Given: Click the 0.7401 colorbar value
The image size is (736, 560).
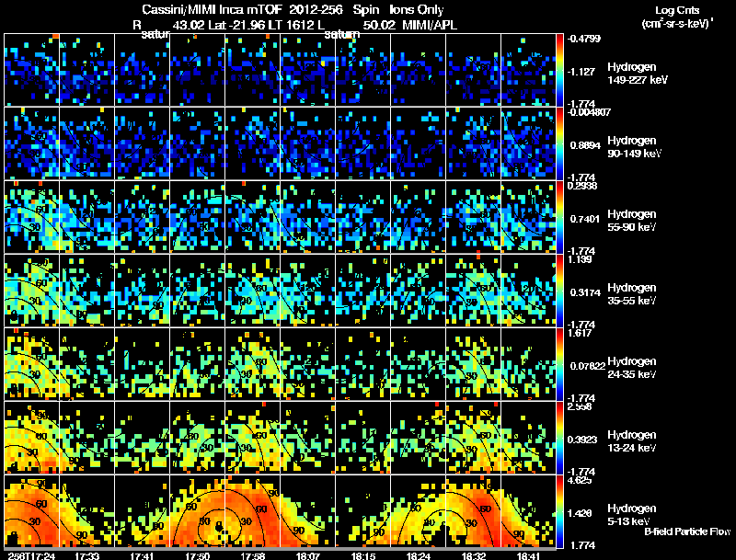Looking at the screenshot, I should 585,219.
